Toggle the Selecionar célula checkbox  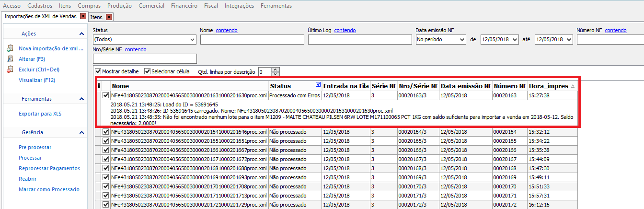pyautogui.click(x=148, y=71)
